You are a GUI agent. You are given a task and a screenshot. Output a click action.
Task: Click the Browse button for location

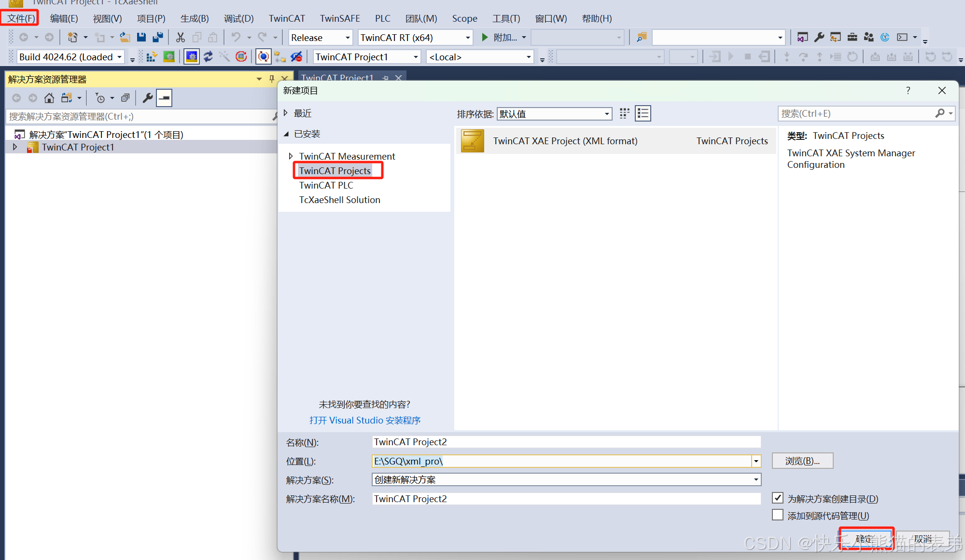point(802,461)
